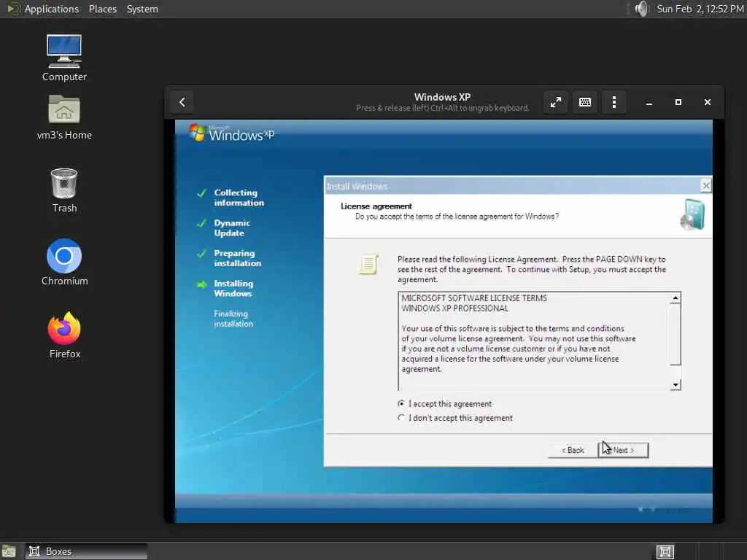This screenshot has height=560, width=747.
Task: Click the license text scroll down arrow
Action: coord(675,385)
